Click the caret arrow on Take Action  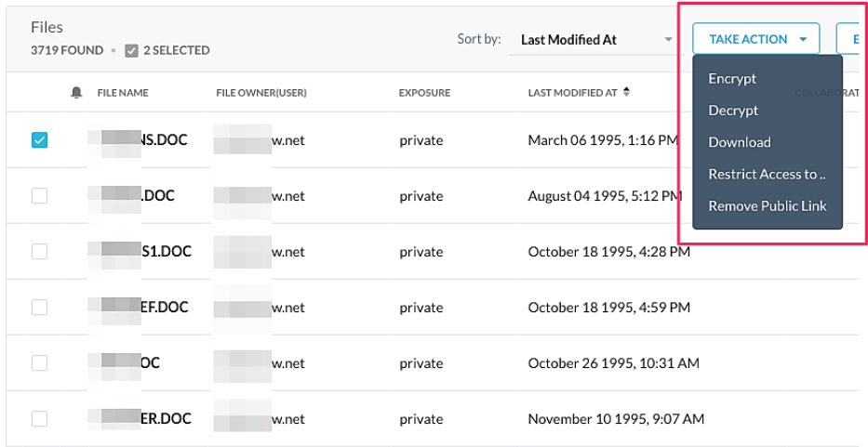(803, 39)
